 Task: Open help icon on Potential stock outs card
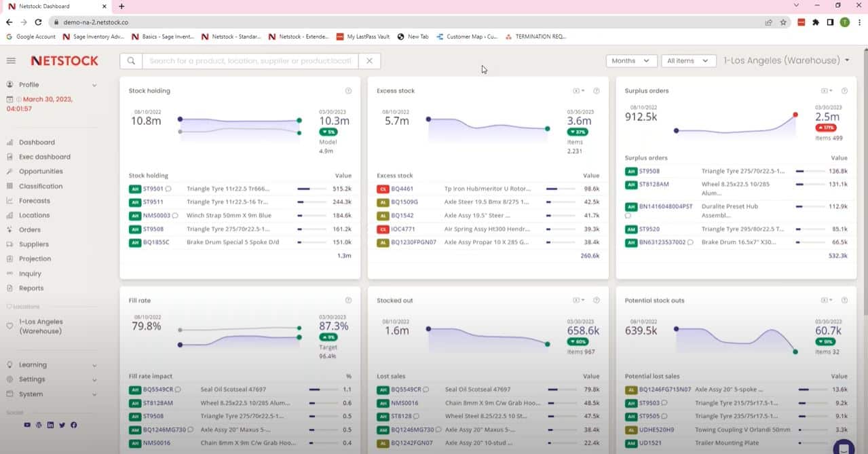click(x=844, y=301)
